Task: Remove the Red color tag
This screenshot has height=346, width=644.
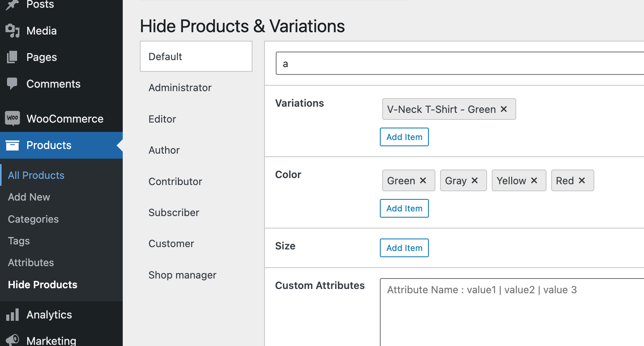Action: point(582,181)
